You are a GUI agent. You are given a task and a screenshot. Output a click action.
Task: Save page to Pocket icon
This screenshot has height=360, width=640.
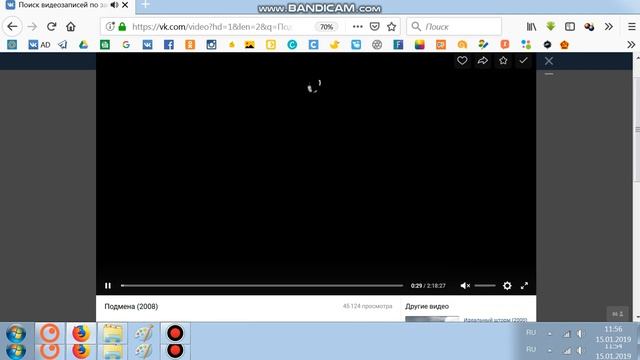click(x=374, y=27)
